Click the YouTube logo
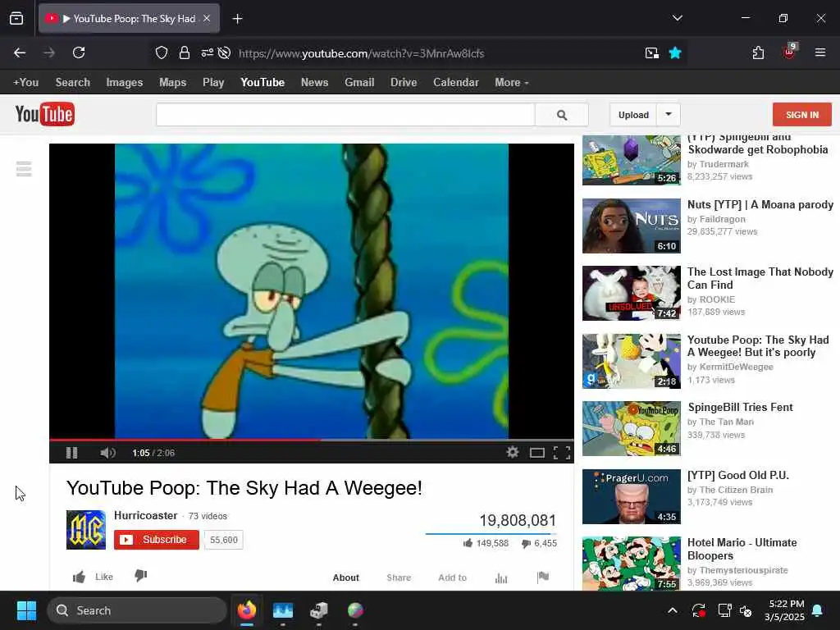The image size is (840, 630). click(45, 114)
